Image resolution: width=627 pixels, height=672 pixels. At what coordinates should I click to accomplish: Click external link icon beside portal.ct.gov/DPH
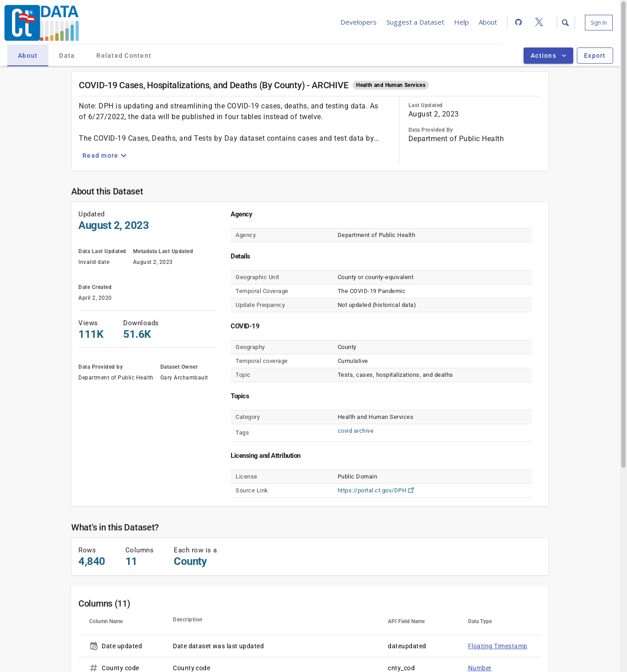pyautogui.click(x=411, y=490)
